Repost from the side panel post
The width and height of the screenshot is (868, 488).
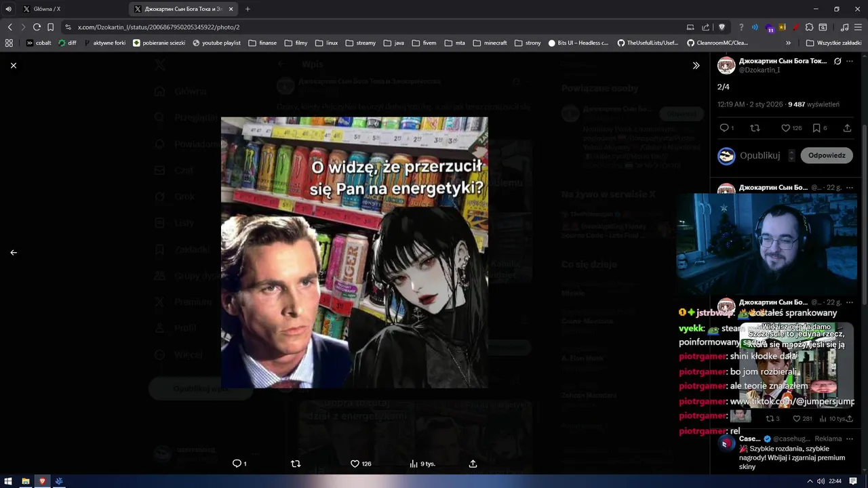[x=755, y=128]
